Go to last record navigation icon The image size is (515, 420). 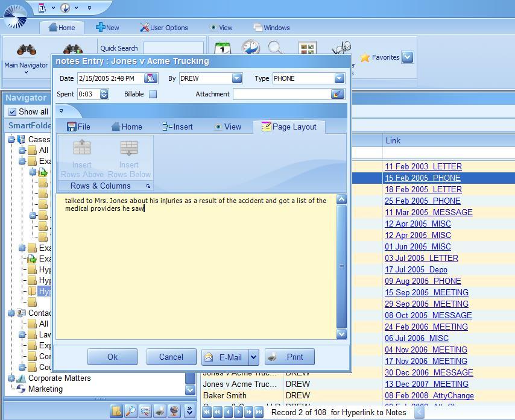pos(259,412)
